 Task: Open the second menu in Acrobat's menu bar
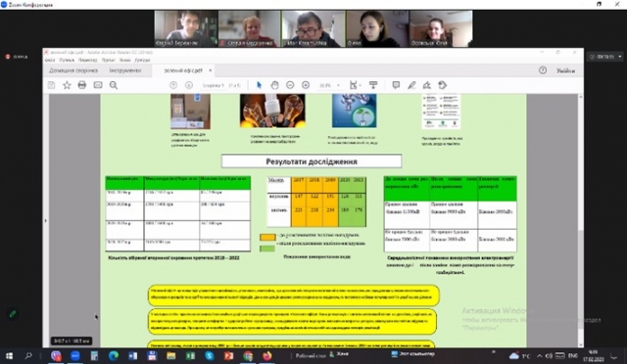[x=67, y=60]
